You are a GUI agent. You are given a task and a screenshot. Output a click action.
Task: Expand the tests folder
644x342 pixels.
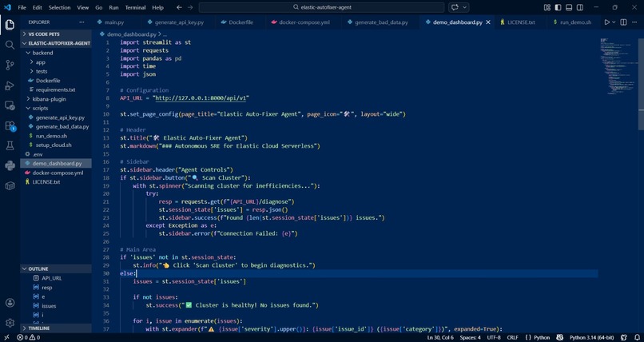click(x=56, y=71)
